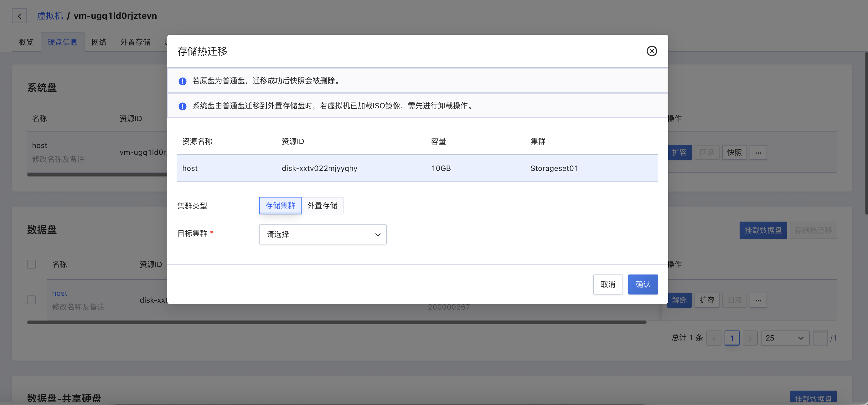Click the back arrow beside 虚拟机 breadcrumb
This screenshot has width=868, height=405.
click(x=19, y=16)
